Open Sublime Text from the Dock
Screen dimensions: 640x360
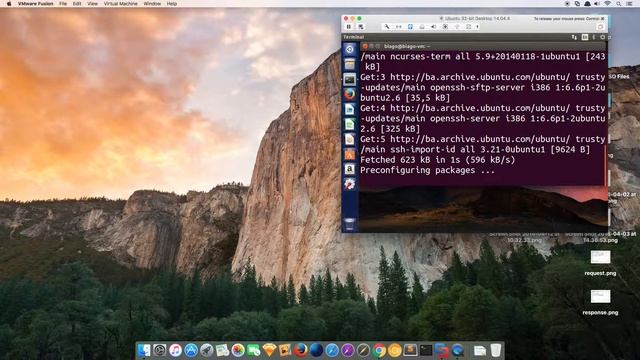(410, 350)
